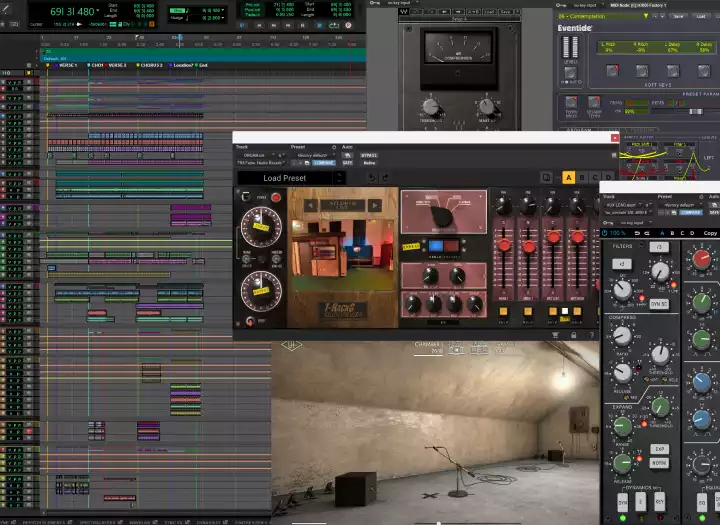Viewport: 720px width, 525px height.
Task: Toggle DYN SC button in channel strip
Action: point(658,304)
